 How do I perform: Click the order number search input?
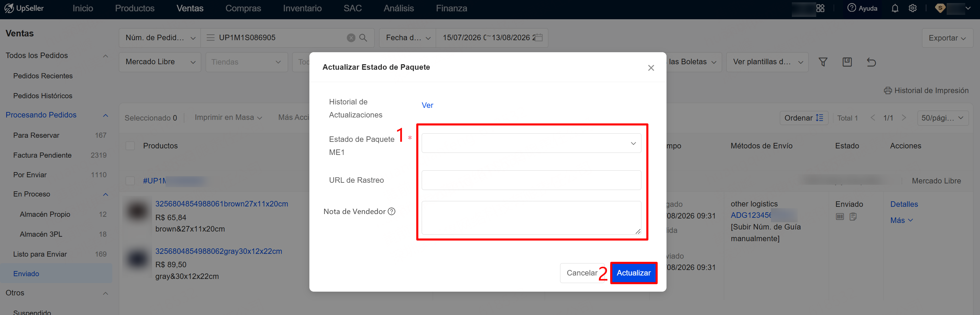tap(282, 38)
